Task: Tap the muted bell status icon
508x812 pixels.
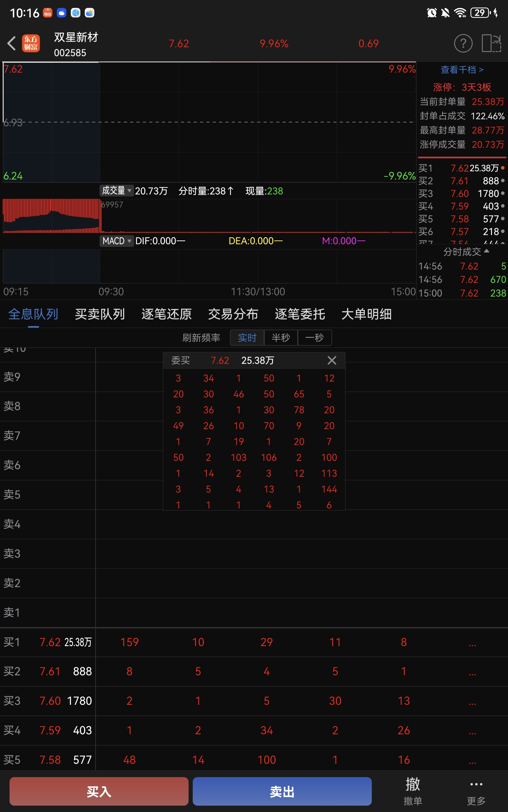Action: tap(445, 13)
